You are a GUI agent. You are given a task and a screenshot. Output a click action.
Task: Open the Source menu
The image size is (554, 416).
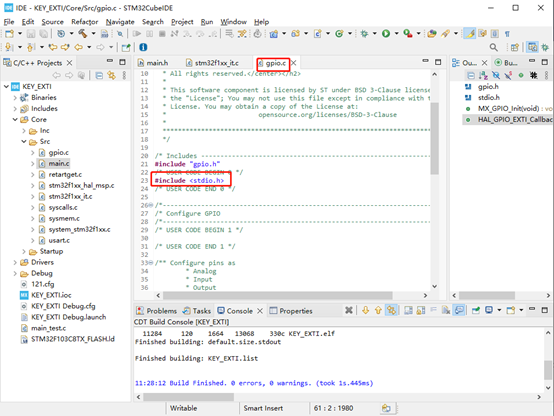coord(52,22)
